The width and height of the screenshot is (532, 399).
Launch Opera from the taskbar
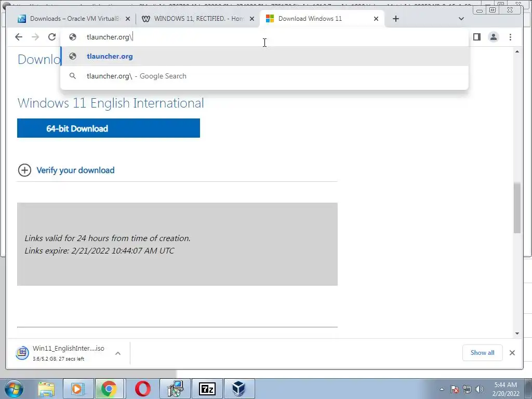142,389
